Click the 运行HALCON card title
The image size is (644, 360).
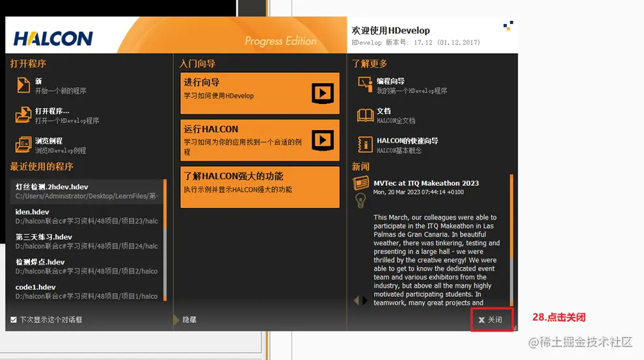(211, 129)
